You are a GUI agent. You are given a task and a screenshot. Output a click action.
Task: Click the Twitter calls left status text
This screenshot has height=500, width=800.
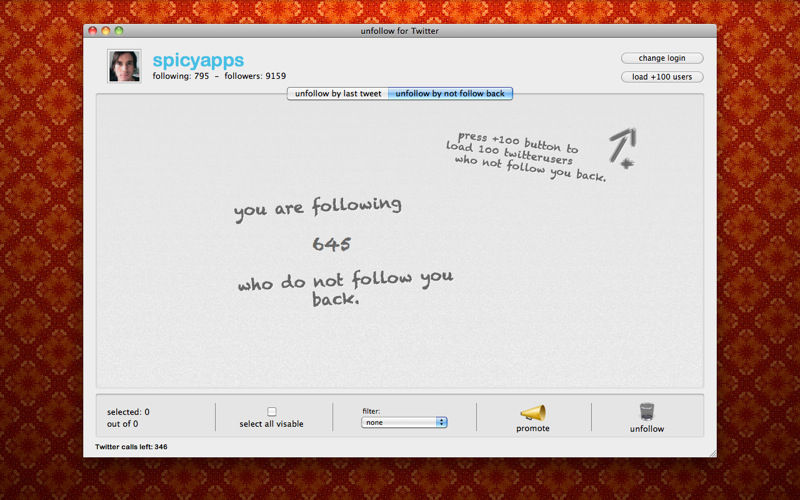coord(131,447)
